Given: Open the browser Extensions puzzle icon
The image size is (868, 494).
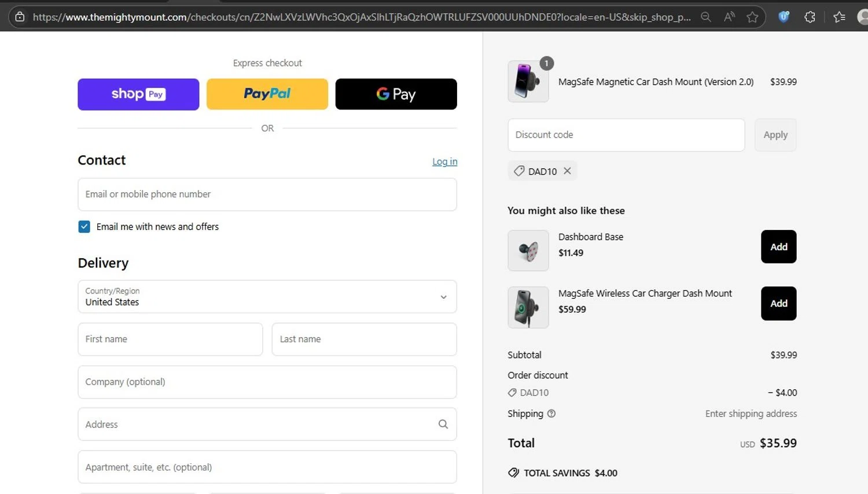Looking at the screenshot, I should (x=810, y=17).
